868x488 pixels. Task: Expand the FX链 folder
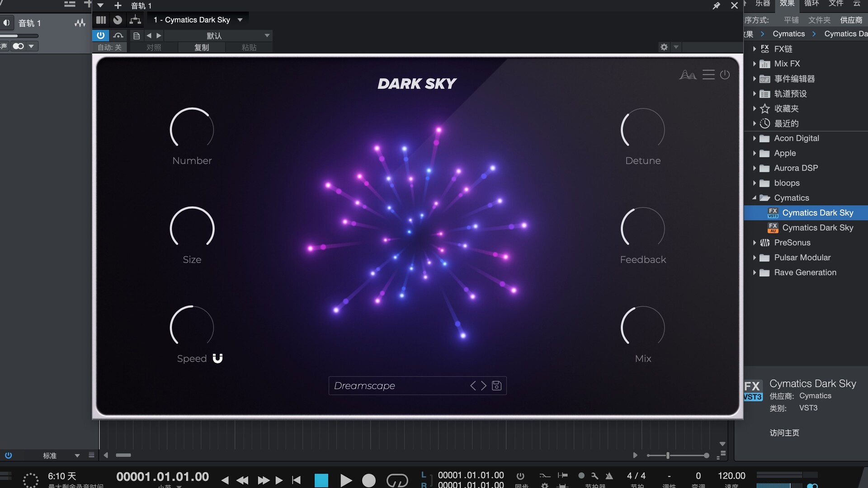[754, 49]
